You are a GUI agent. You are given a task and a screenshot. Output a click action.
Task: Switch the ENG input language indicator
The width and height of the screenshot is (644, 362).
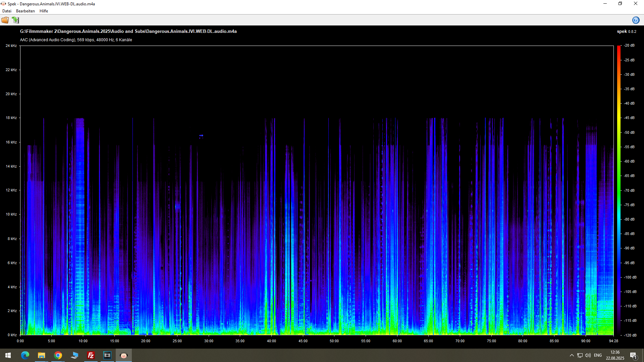pos(598,355)
